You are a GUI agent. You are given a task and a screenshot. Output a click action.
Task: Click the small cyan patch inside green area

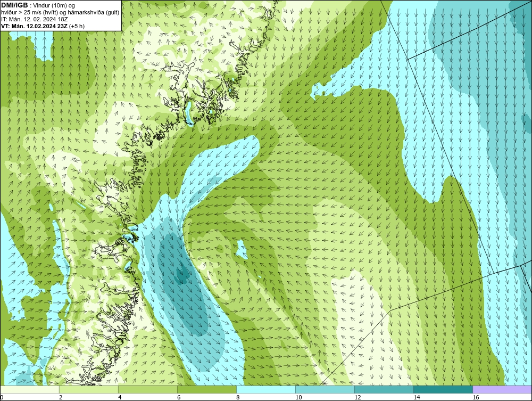click(242, 250)
